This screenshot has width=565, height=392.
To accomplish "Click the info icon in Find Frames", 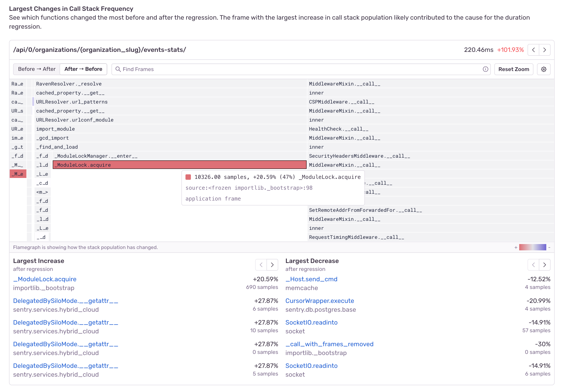I will point(485,69).
